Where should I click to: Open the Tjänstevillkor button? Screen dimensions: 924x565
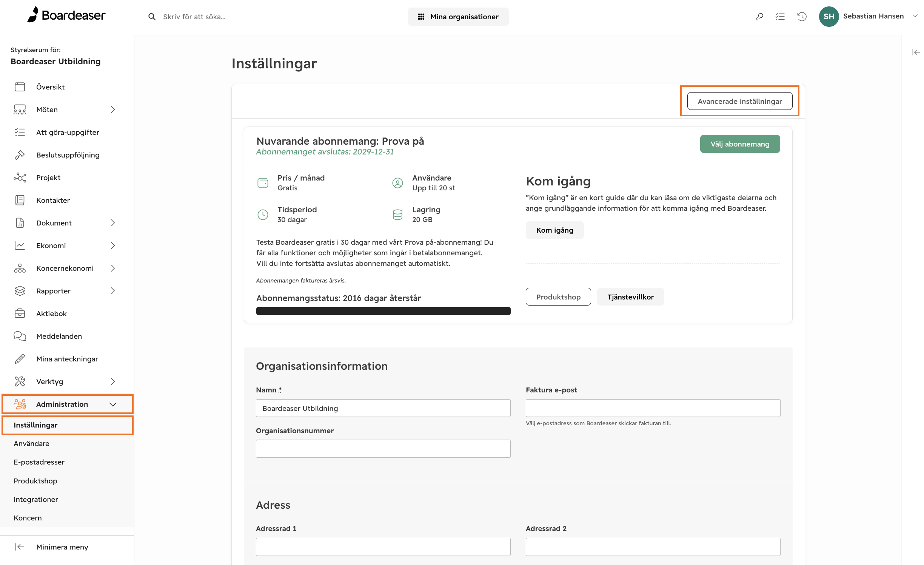pyautogui.click(x=630, y=297)
